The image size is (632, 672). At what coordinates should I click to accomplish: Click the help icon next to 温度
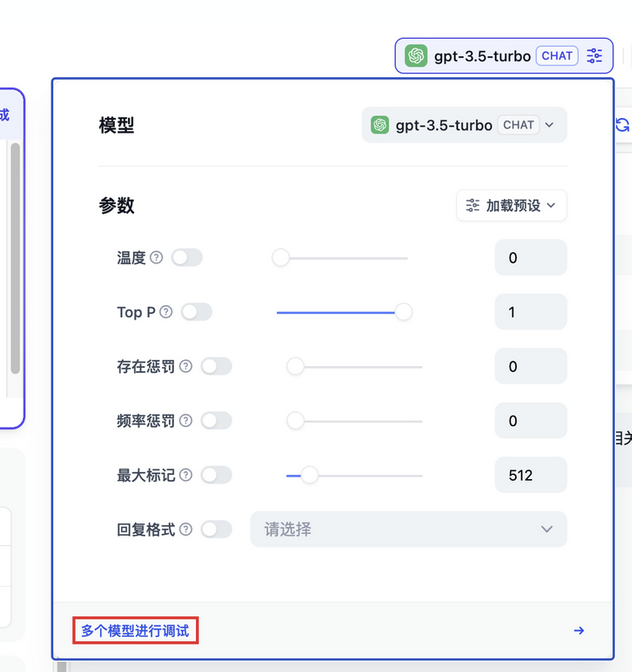[x=155, y=258]
